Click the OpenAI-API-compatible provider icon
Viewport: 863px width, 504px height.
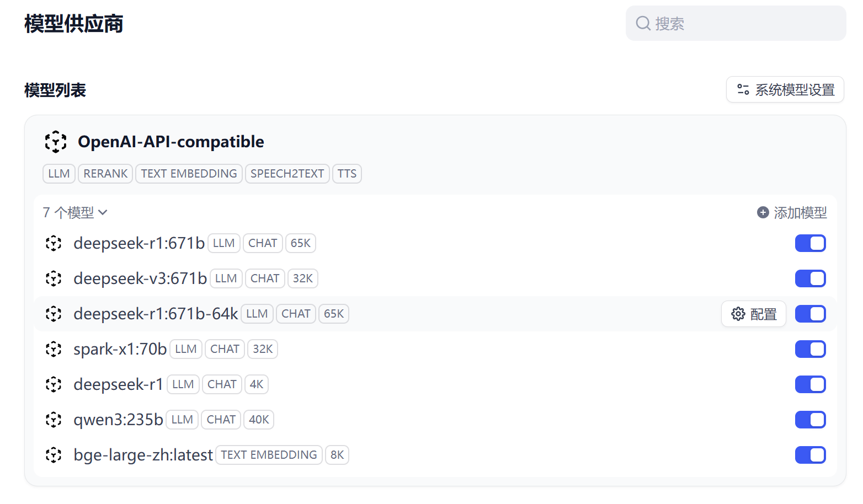coord(56,142)
